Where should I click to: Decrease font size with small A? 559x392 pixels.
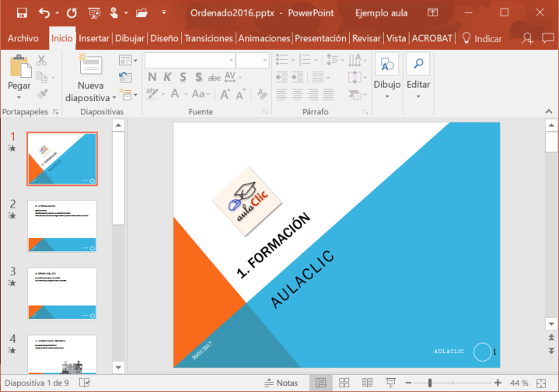point(241,95)
